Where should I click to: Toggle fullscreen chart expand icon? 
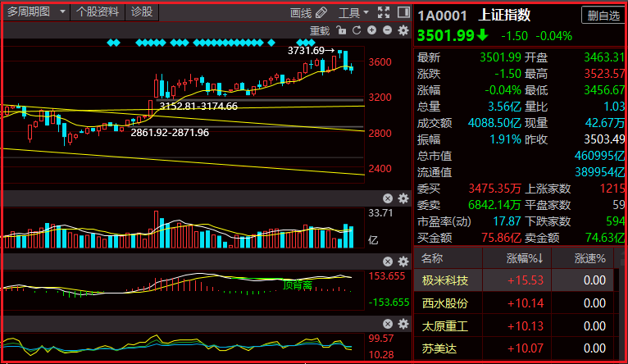coord(384,12)
